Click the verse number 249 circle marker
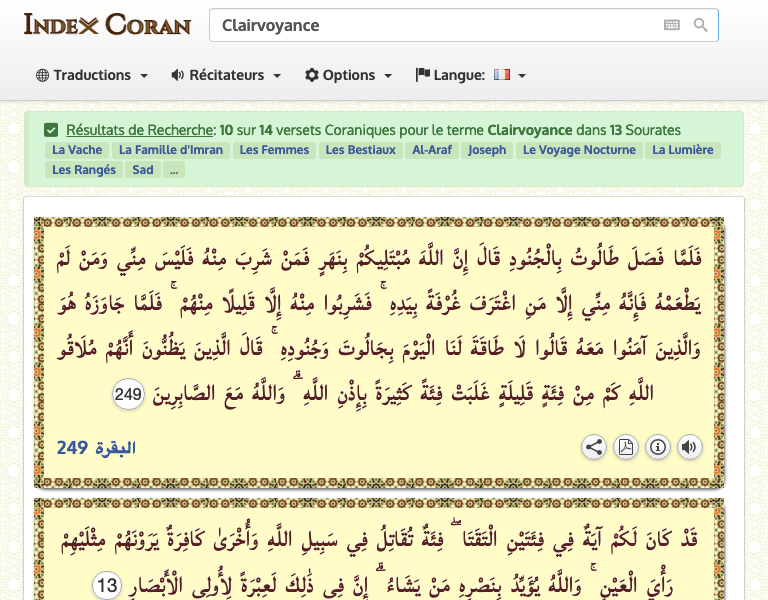Image resolution: width=768 pixels, height=600 pixels. 128,395
